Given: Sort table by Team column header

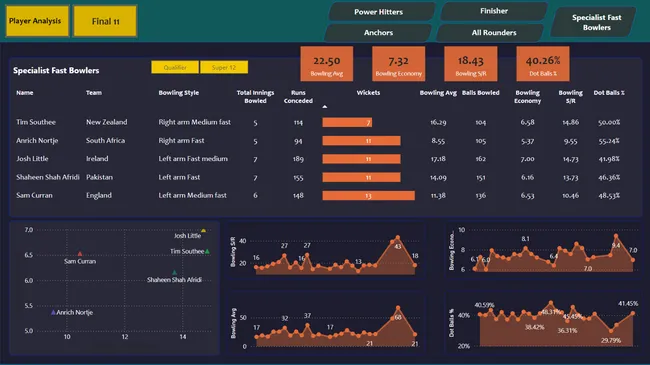Looking at the screenshot, I should click(x=94, y=92).
